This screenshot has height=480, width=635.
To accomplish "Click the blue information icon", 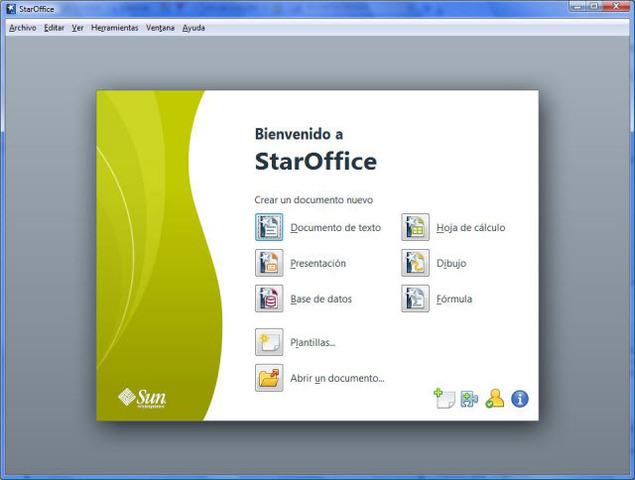I will click(520, 399).
